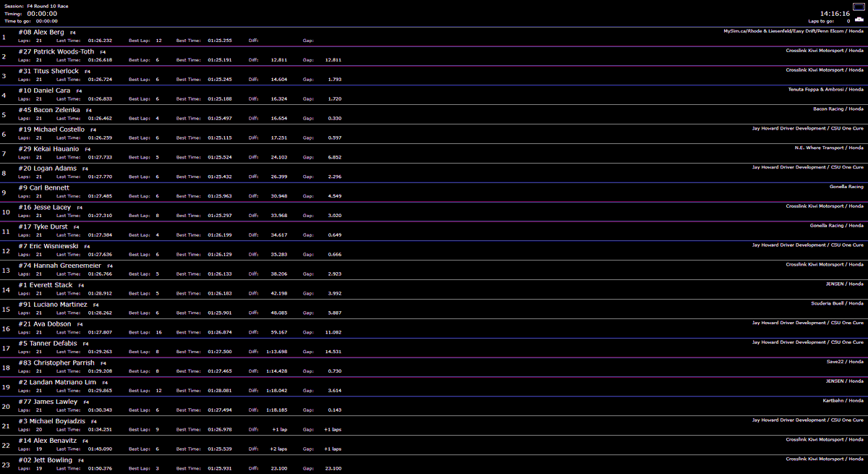Select driver #21 Ava Dobson

(45, 324)
